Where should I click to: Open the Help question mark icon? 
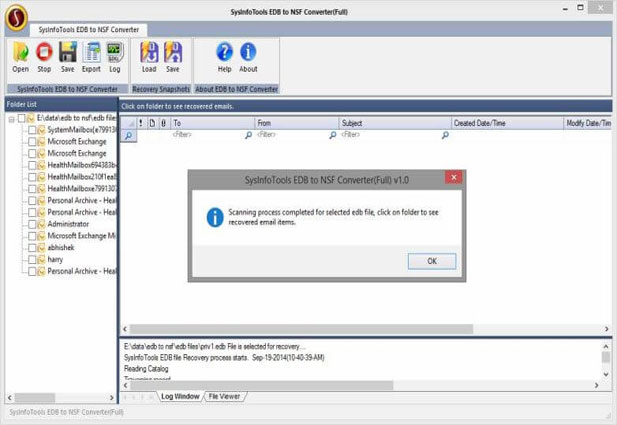tap(224, 52)
